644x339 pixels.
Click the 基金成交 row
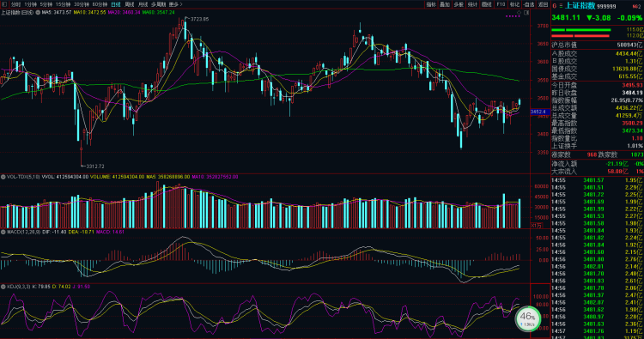[597, 76]
